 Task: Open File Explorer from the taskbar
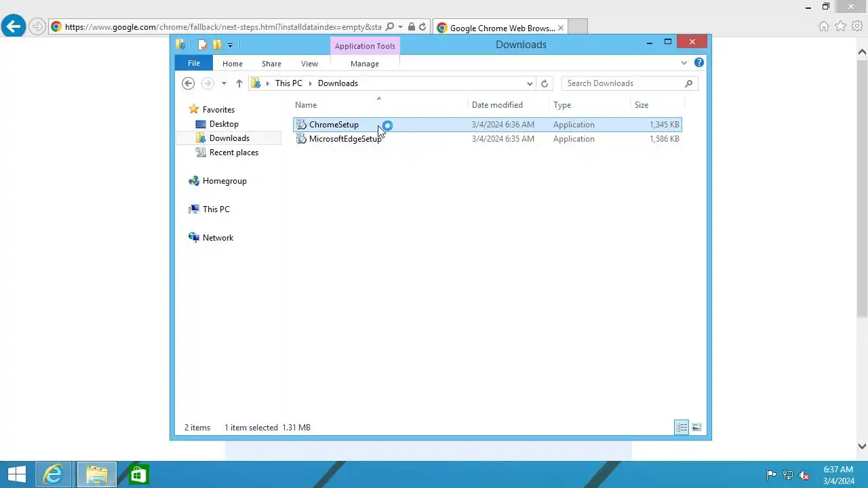pyautogui.click(x=96, y=474)
